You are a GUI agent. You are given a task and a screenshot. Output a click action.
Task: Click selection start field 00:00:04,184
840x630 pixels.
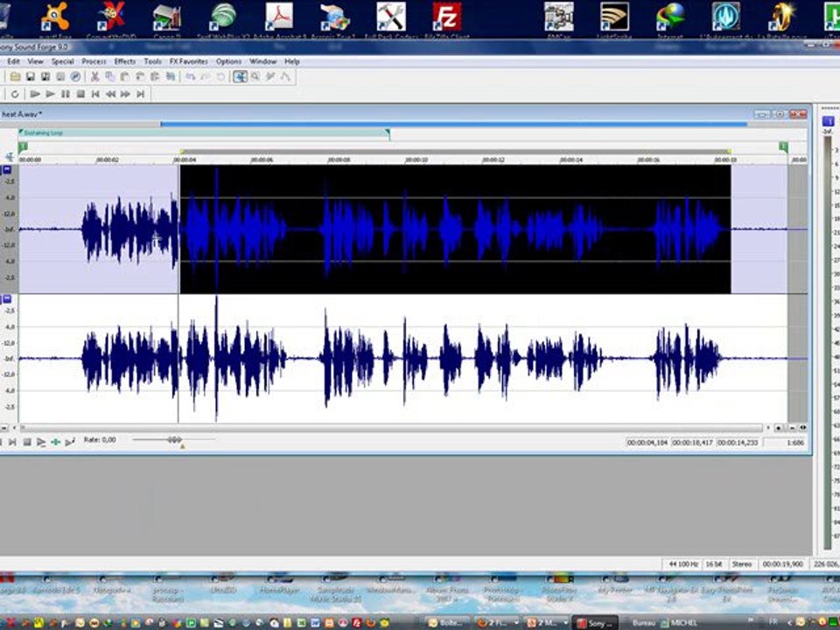(x=647, y=443)
